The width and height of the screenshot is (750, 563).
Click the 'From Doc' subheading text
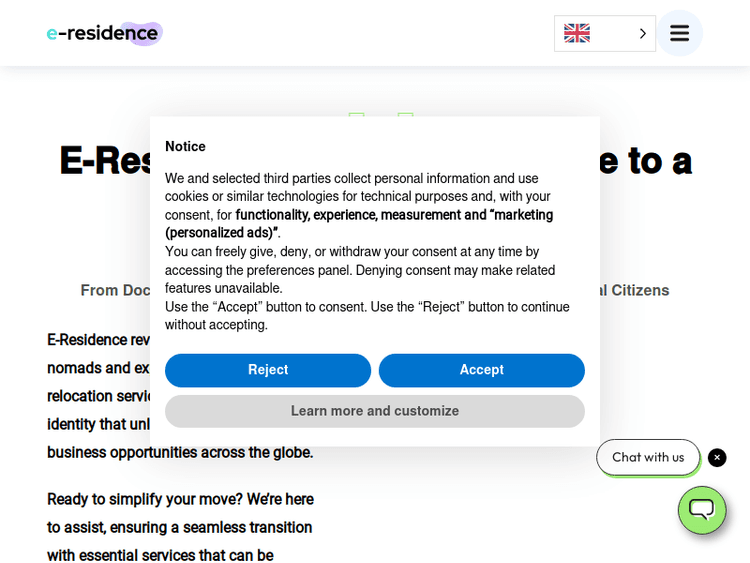(114, 290)
